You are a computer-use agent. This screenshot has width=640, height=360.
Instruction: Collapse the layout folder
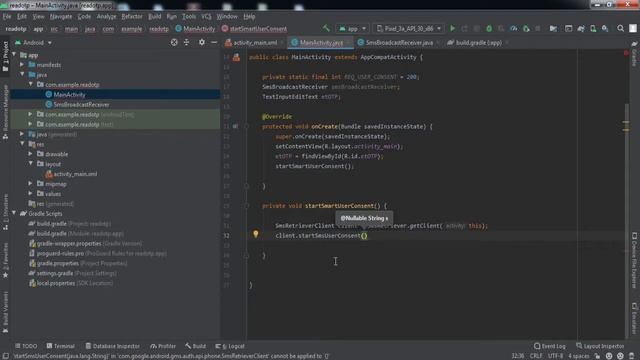(31, 164)
